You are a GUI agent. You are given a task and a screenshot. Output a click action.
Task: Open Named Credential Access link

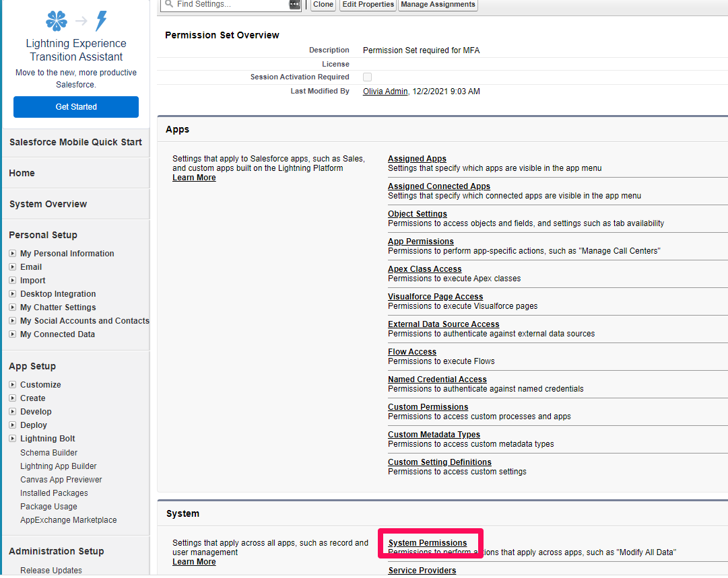click(x=437, y=380)
